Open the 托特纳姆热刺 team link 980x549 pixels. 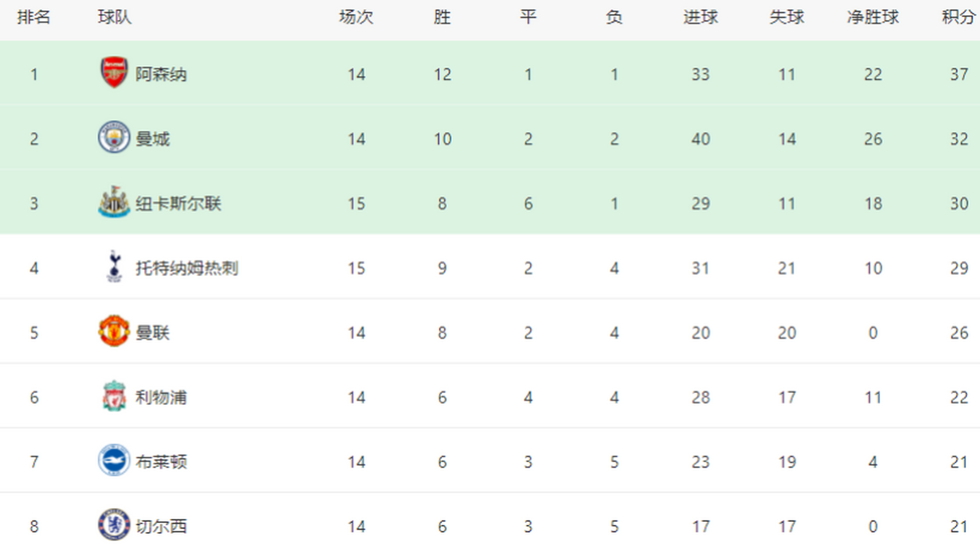(x=187, y=268)
